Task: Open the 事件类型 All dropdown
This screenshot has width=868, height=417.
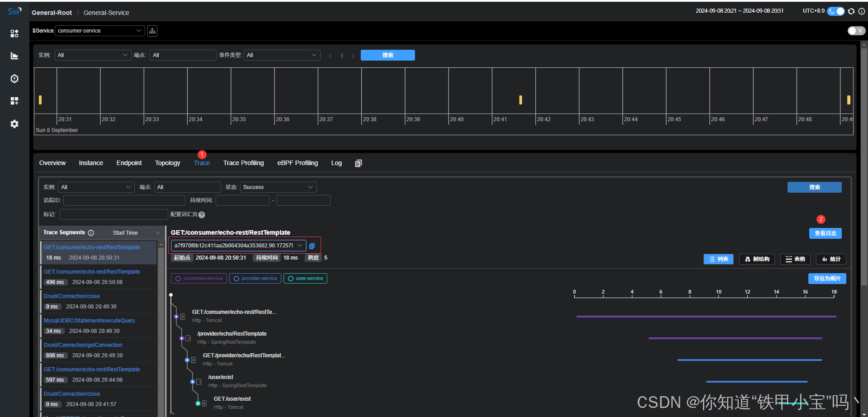Action: 282,55
